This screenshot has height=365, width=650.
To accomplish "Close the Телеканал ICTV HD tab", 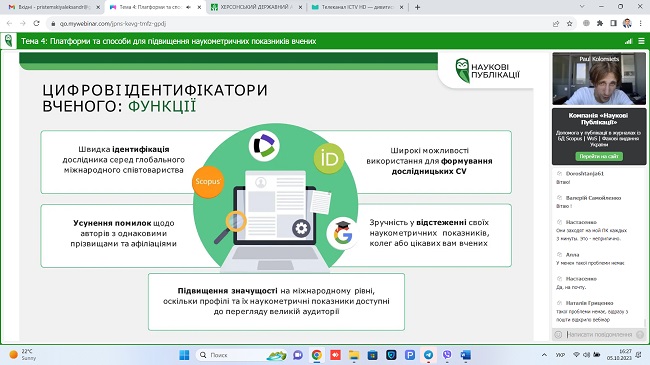I will [x=401, y=7].
